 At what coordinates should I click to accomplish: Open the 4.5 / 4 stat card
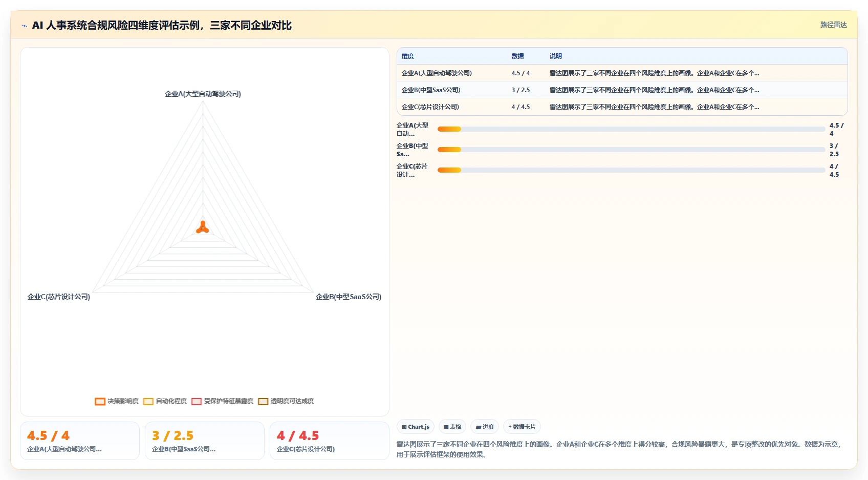[80, 441]
